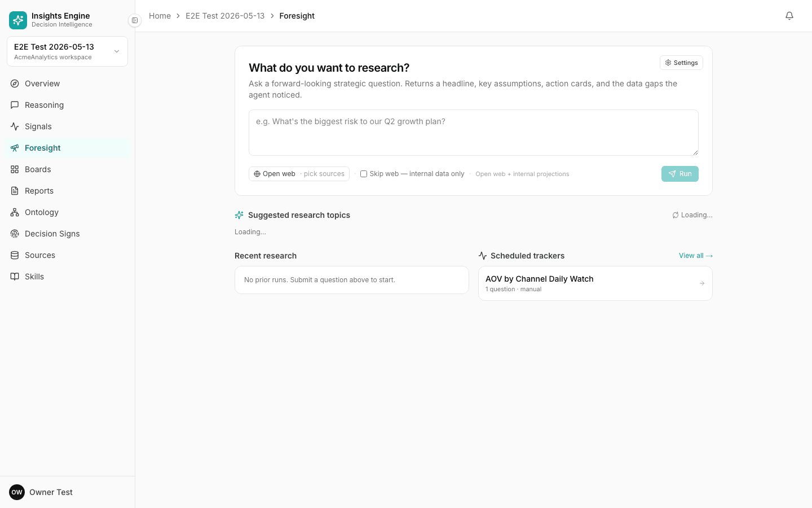Open the Open web pick sources selector
812x508 pixels.
pos(299,174)
